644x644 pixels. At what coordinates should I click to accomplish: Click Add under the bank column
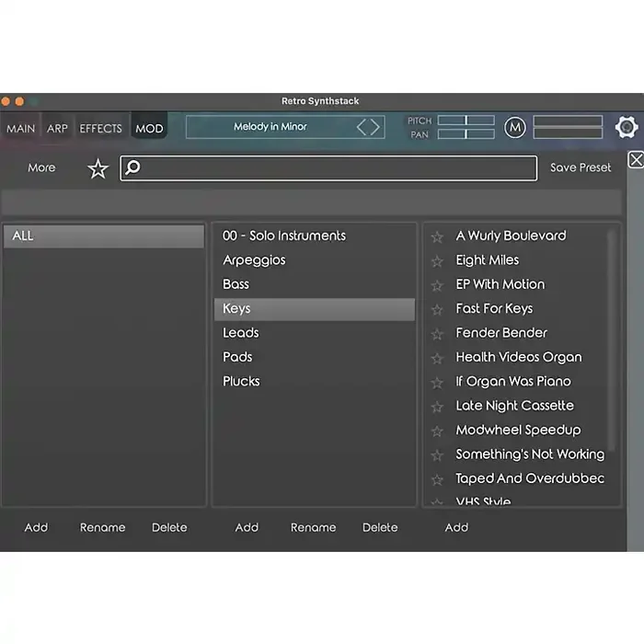(x=36, y=527)
